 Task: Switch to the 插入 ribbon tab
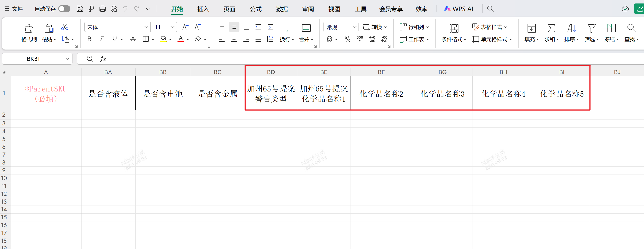click(203, 9)
